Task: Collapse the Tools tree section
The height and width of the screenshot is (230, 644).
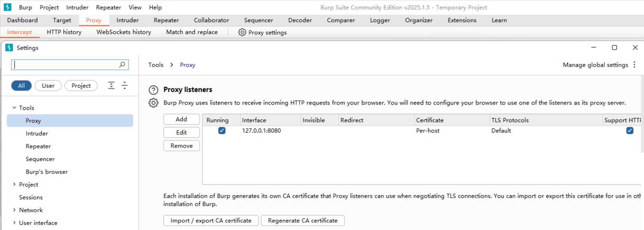Action: click(x=14, y=108)
